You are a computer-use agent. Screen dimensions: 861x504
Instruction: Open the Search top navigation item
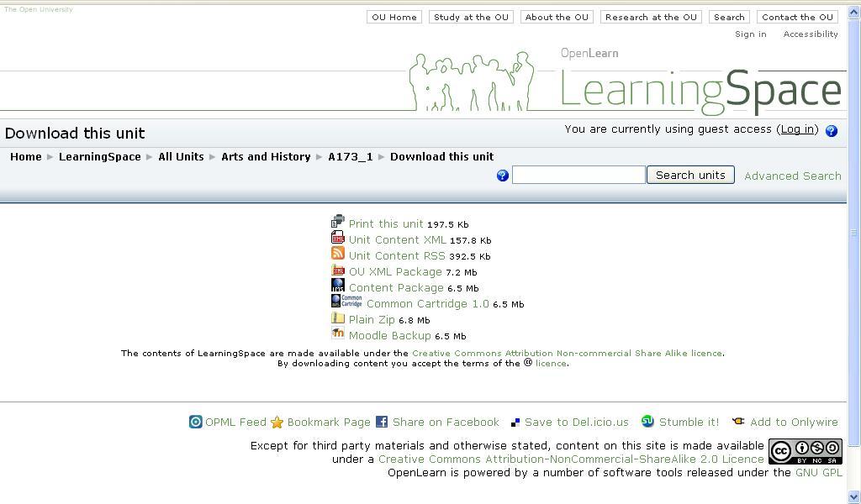(x=729, y=17)
